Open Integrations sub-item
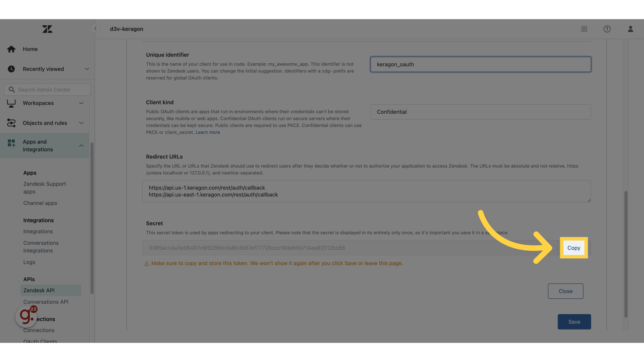The height and width of the screenshot is (362, 644). pos(38,232)
